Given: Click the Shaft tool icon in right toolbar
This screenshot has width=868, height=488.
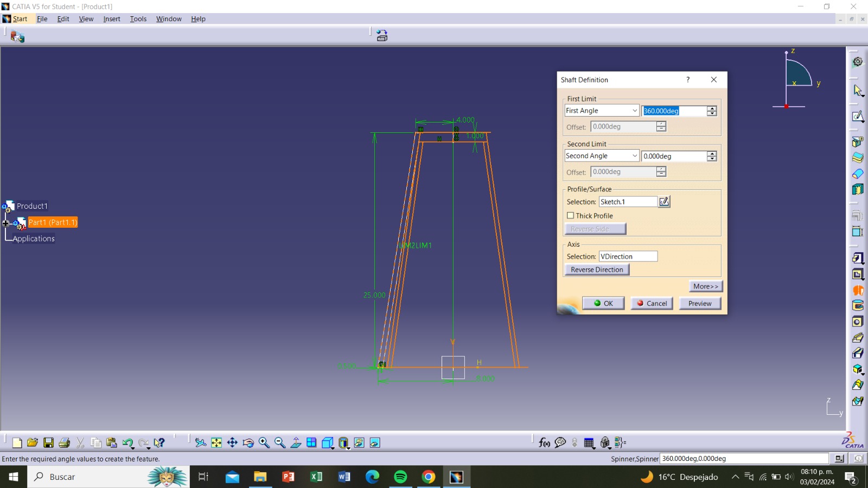Looking at the screenshot, I should [857, 290].
